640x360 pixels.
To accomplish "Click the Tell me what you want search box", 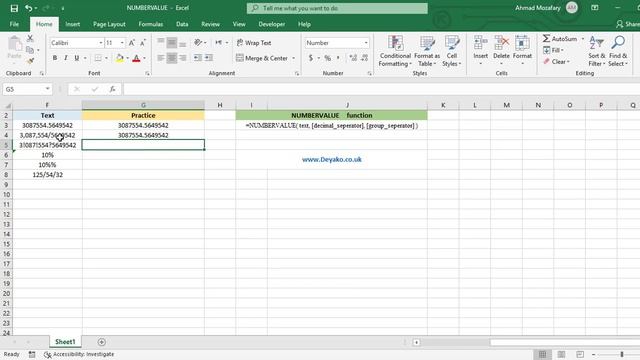I will pyautogui.click(x=337, y=8).
